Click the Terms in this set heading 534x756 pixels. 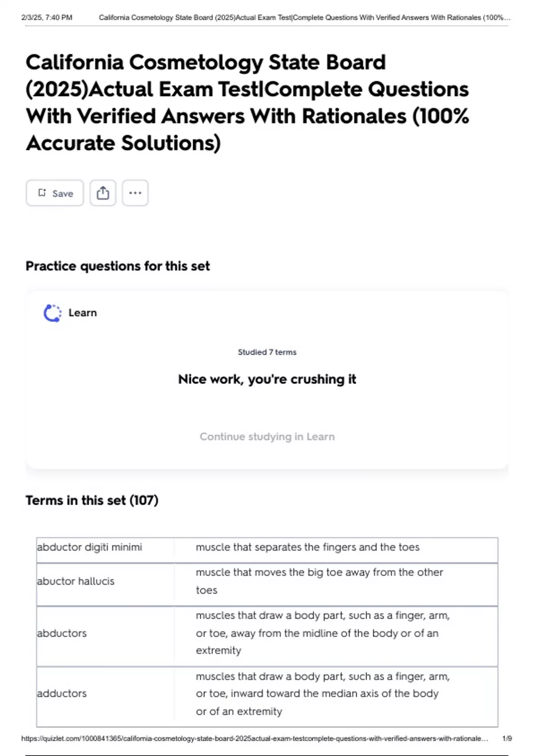pos(92,501)
